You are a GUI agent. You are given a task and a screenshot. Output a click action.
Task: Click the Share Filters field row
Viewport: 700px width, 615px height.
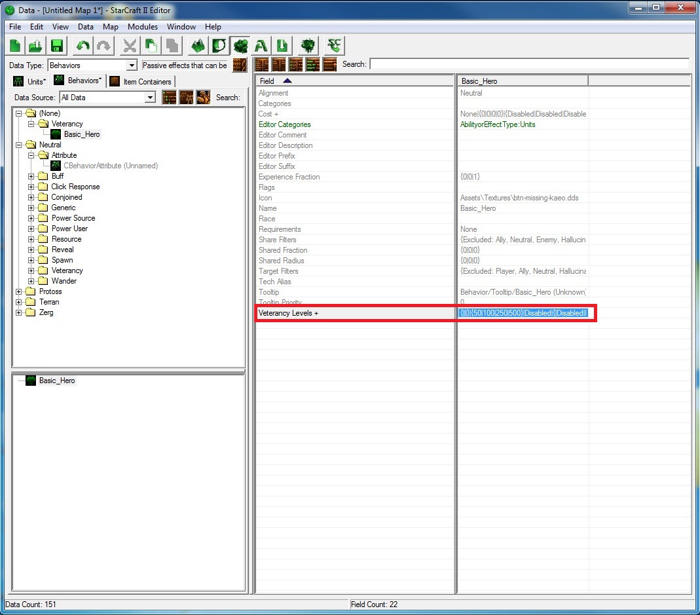click(x=355, y=240)
